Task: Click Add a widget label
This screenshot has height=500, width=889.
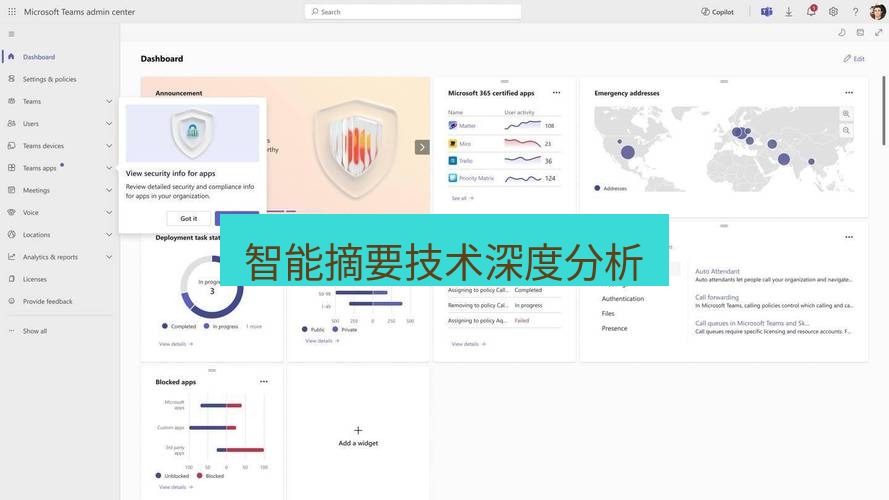Action: tap(358, 443)
